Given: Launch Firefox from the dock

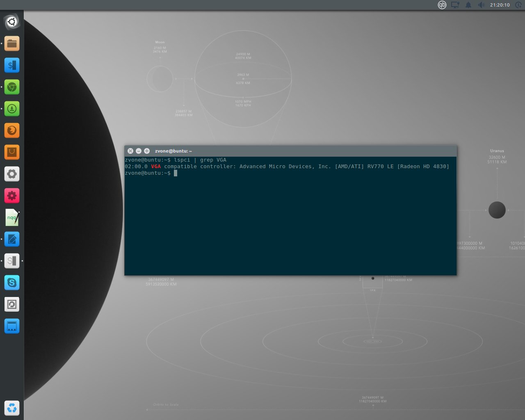Looking at the screenshot, I should 12,130.
